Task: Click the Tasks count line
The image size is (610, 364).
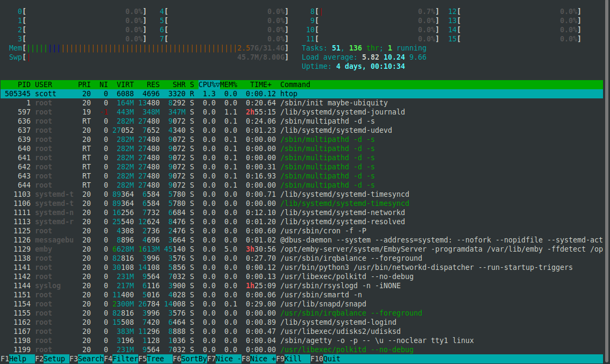Action: pos(364,48)
